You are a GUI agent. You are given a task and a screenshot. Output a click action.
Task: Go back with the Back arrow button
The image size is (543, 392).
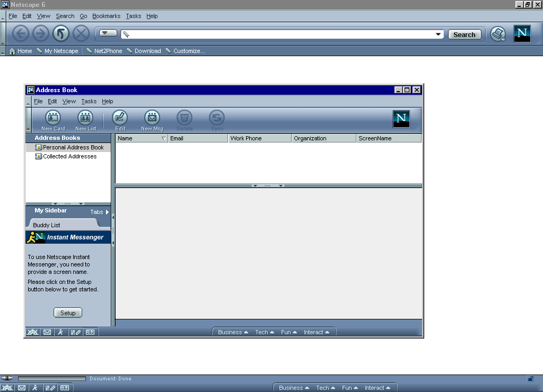[21, 34]
